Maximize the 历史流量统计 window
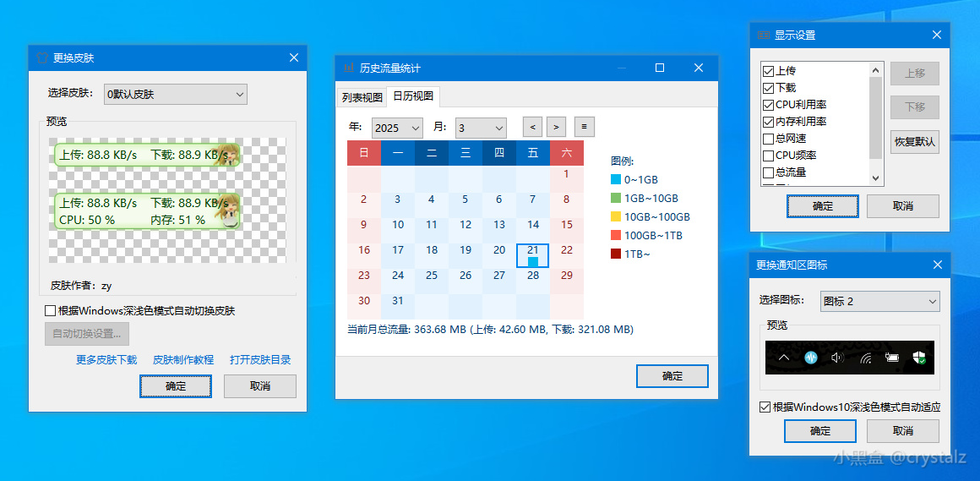The height and width of the screenshot is (481, 980). click(659, 68)
